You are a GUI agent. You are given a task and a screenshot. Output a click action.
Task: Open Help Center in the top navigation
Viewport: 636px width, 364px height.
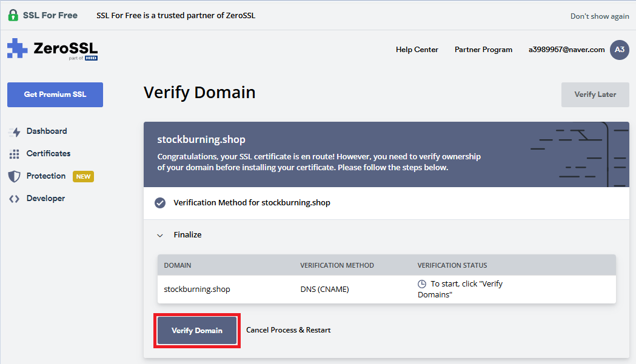tap(417, 50)
